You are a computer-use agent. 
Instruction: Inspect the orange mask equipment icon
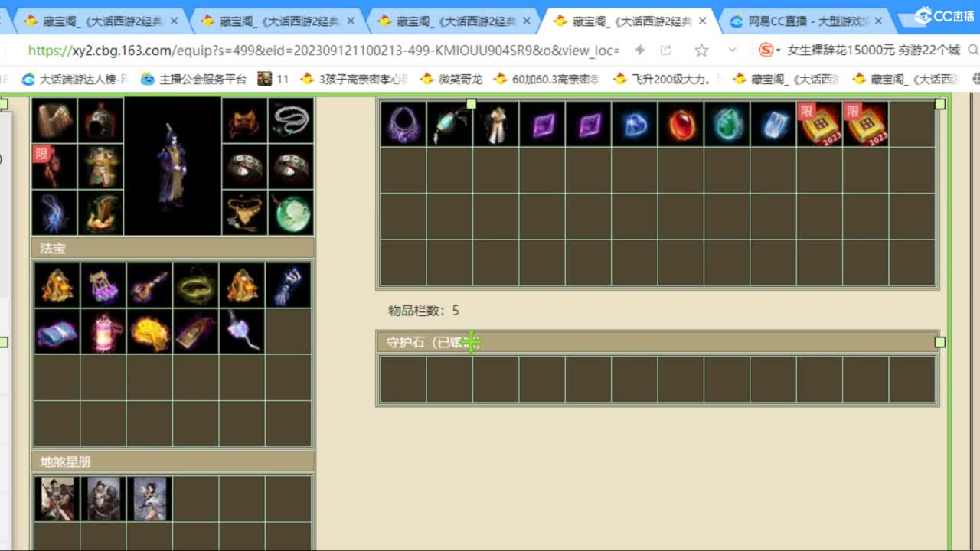244,120
